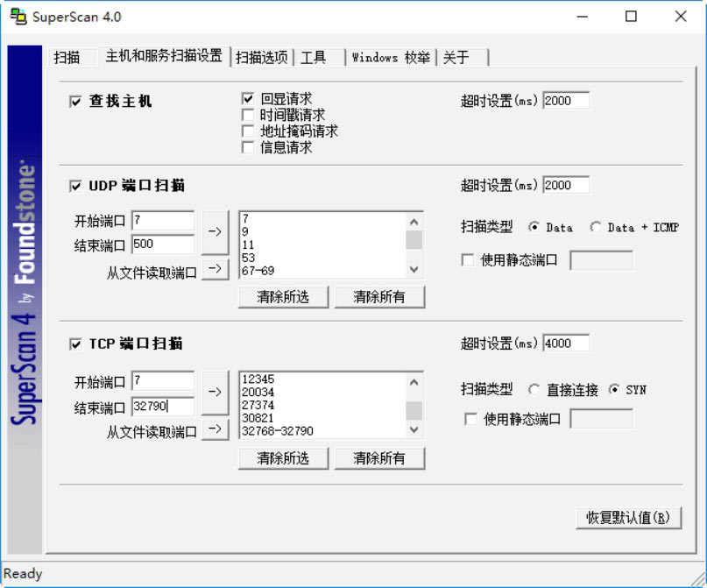Screen dimensions: 707x588
Task: Open the 扫描选项 tab
Action: (x=262, y=57)
